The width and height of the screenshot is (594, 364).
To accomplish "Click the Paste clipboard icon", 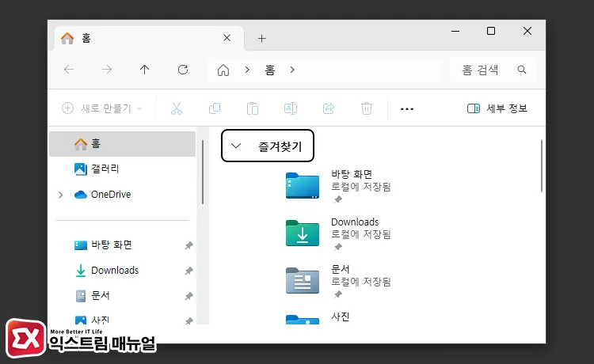I will coord(253,108).
